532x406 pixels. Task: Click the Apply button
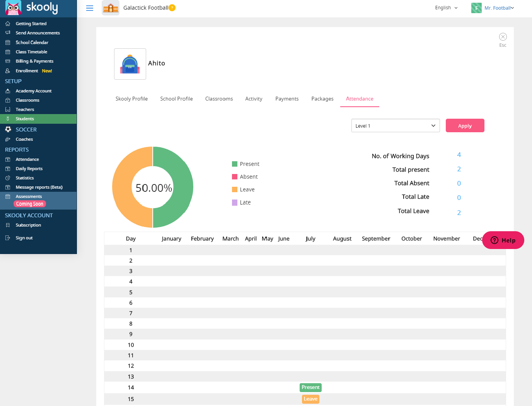[465, 126]
